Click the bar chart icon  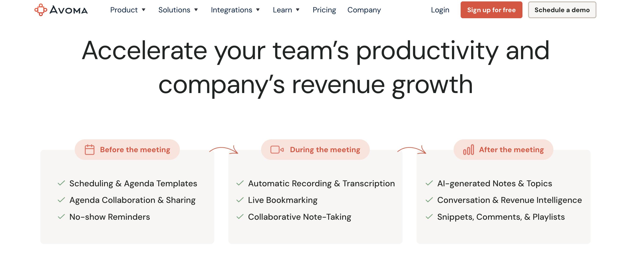coord(468,150)
